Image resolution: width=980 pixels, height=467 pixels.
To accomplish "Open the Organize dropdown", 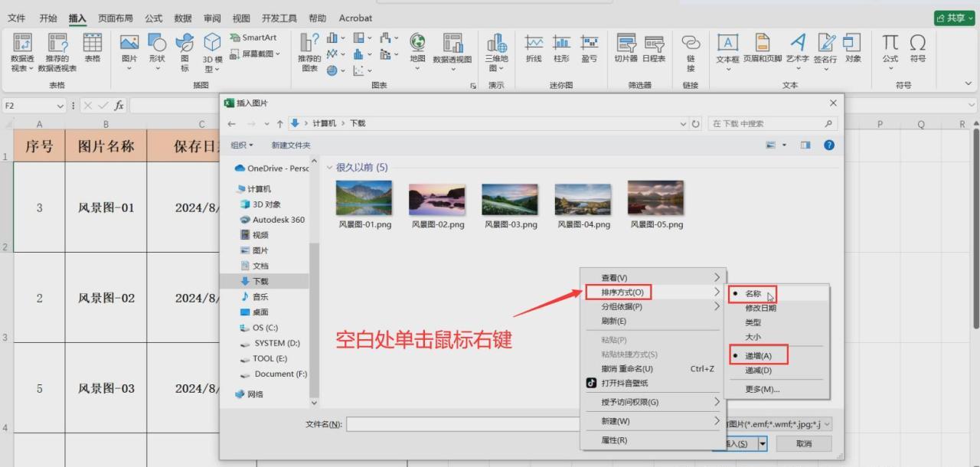I will pos(242,145).
